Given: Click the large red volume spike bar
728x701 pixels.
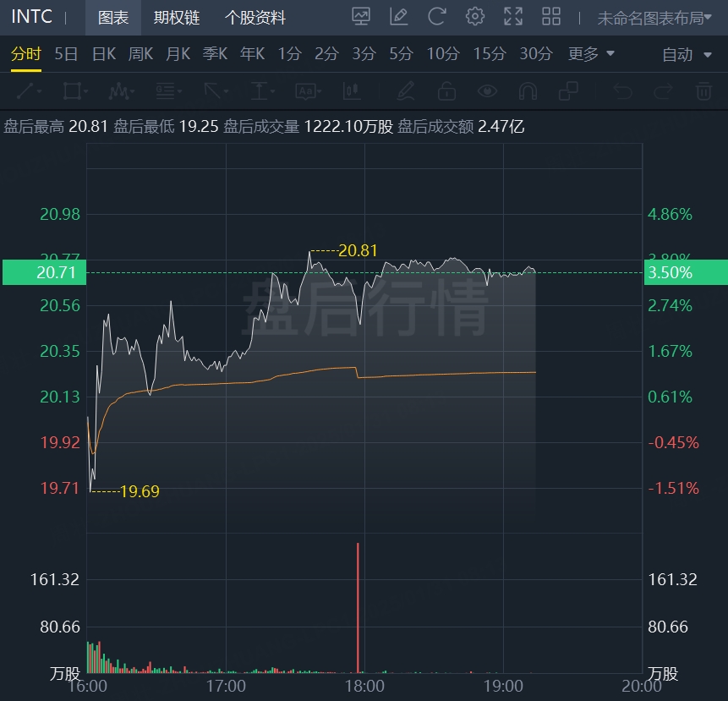Looking at the screenshot, I should tap(358, 608).
